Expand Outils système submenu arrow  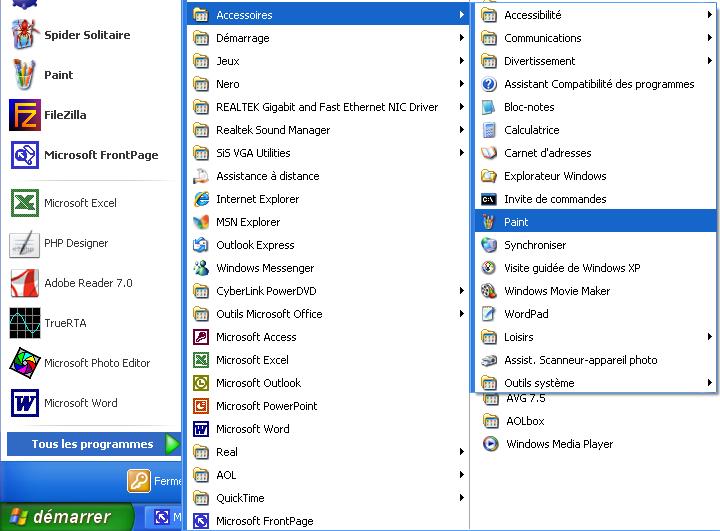(709, 382)
